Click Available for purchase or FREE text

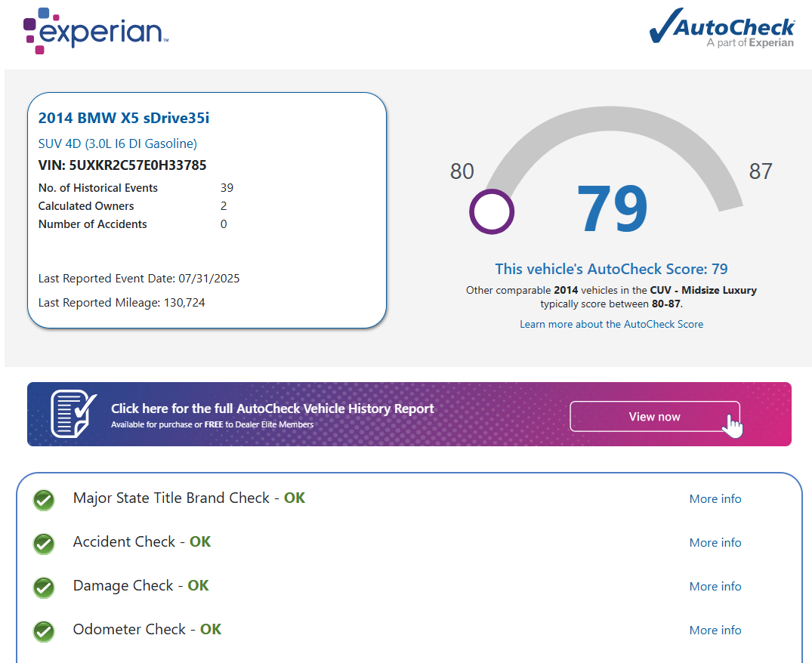212,424
